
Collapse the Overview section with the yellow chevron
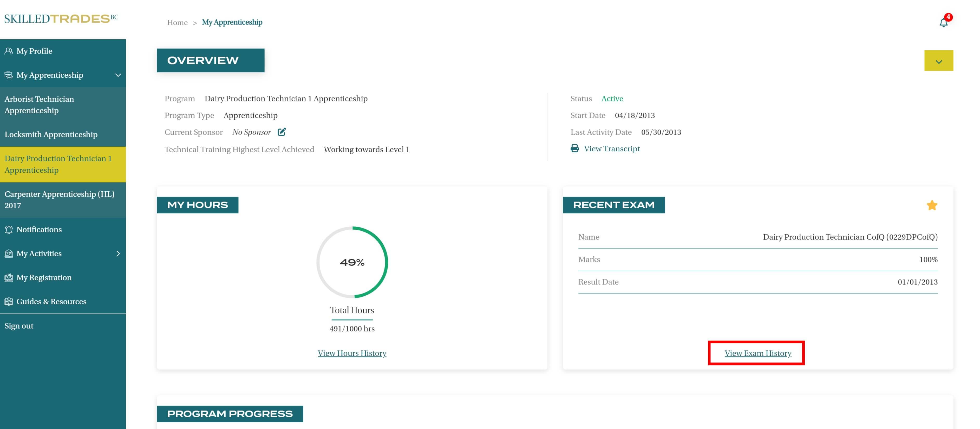(938, 61)
